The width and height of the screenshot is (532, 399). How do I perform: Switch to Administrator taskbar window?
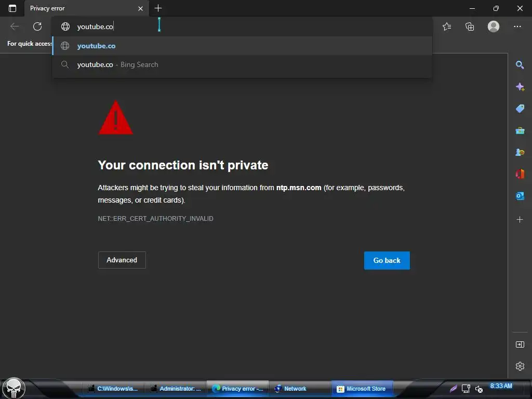(x=176, y=389)
